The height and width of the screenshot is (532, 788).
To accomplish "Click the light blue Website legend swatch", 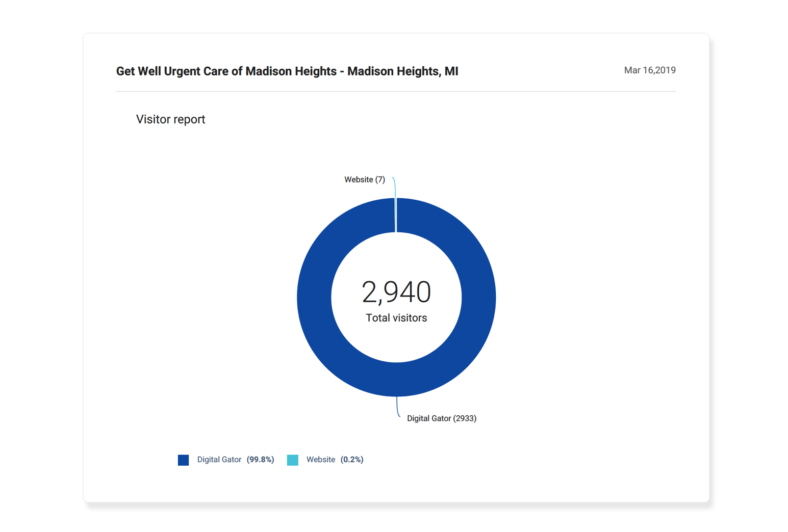I will click(x=292, y=460).
